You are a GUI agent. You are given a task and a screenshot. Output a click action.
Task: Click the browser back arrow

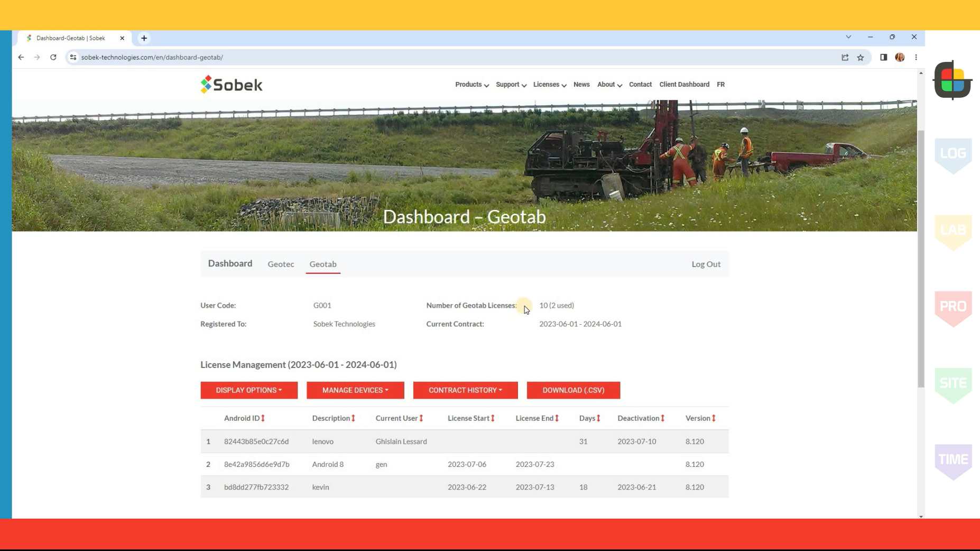click(21, 57)
